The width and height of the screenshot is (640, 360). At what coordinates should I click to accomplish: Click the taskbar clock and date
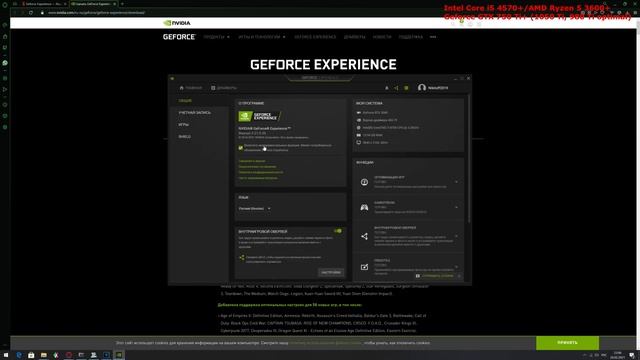tap(618, 355)
